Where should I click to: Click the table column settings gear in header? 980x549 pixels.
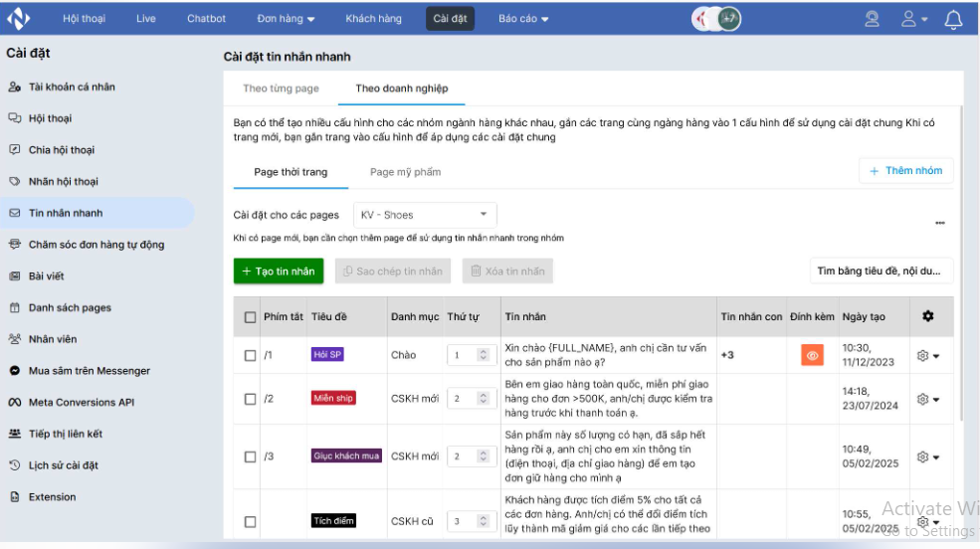(927, 316)
